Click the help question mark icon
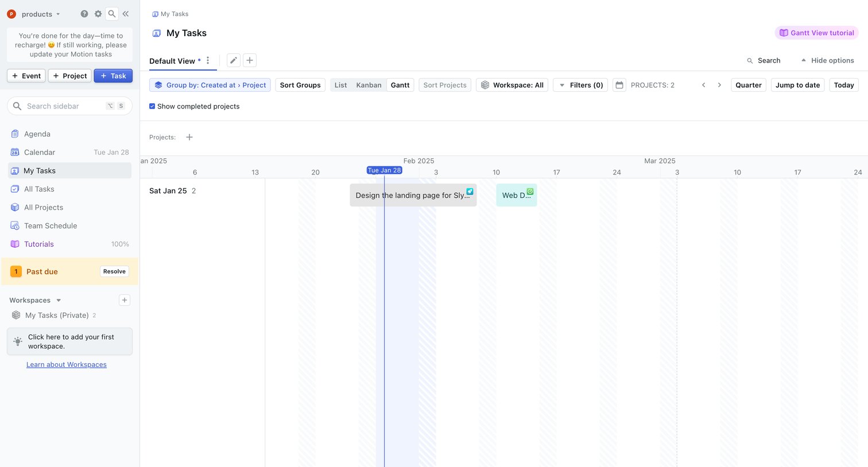This screenshot has height=467, width=868. 84,14
